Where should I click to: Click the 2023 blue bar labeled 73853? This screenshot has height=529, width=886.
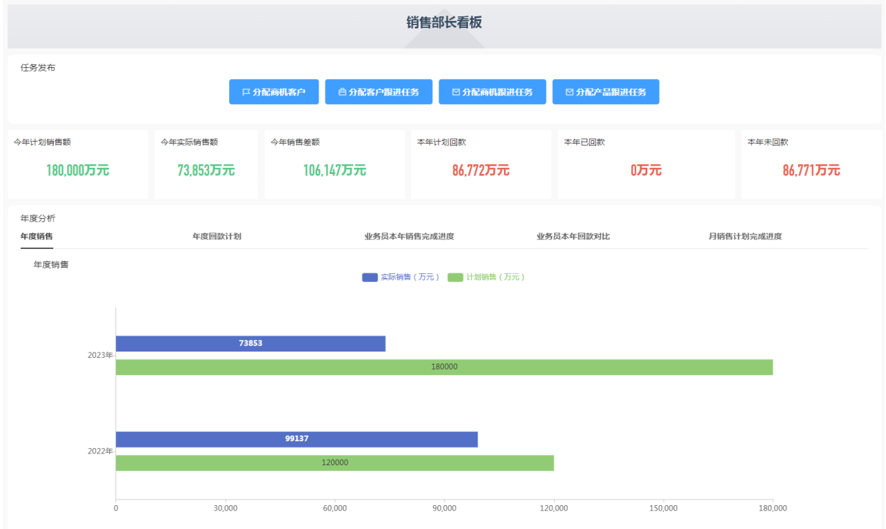coord(250,344)
